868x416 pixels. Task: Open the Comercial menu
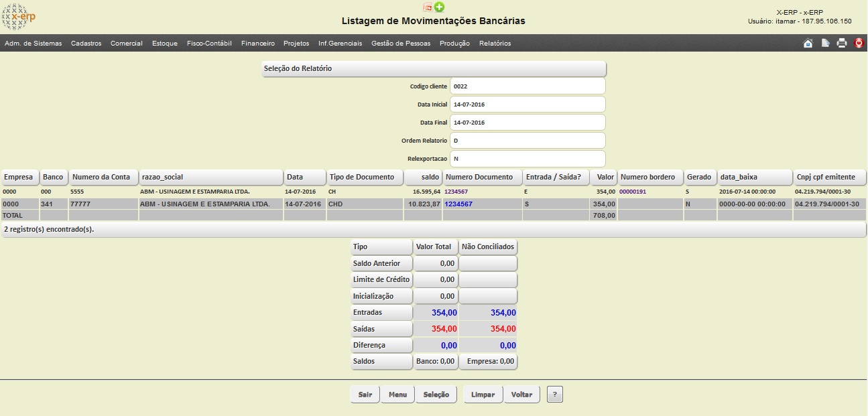pyautogui.click(x=127, y=44)
